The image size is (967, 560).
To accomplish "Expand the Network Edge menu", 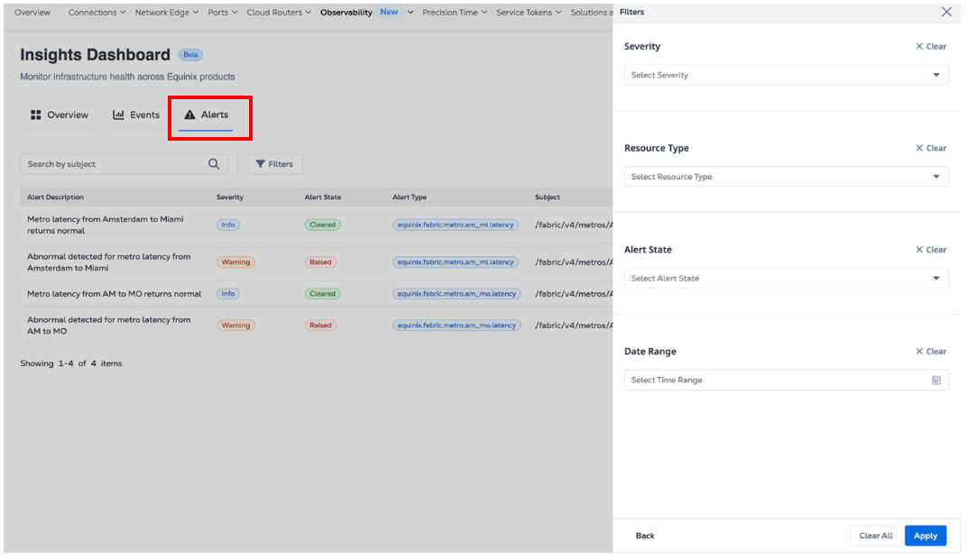I will [167, 13].
